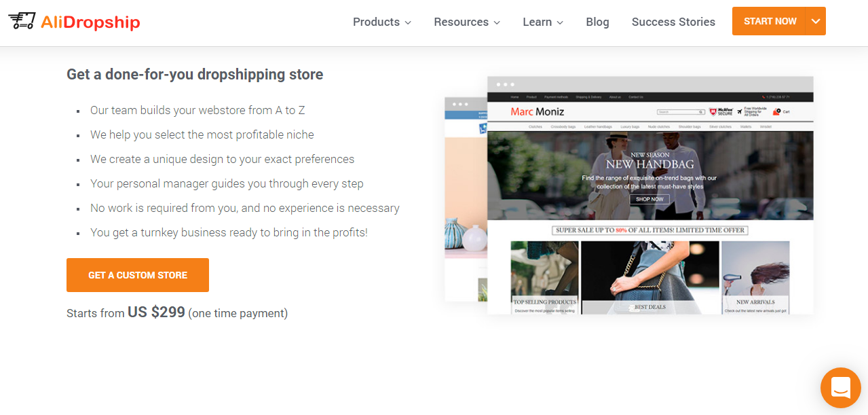Click the AliDropship shopping cart logo icon

pyautogui.click(x=23, y=20)
